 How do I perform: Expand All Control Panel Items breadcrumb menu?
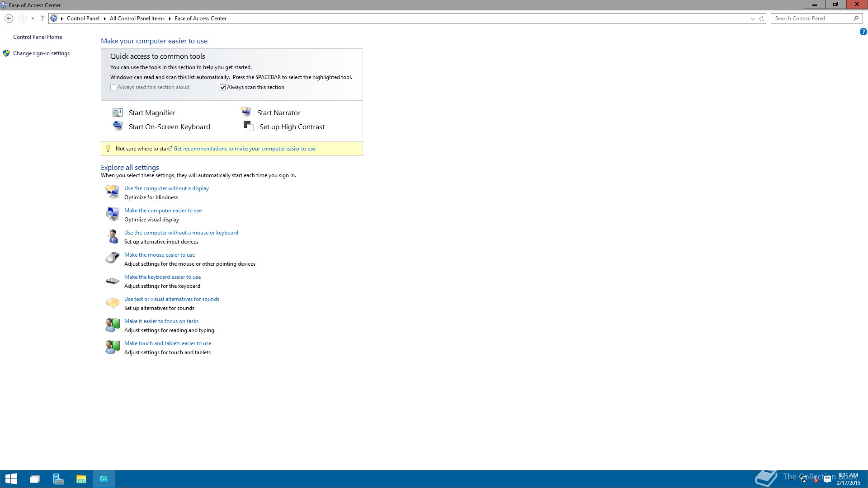(169, 19)
